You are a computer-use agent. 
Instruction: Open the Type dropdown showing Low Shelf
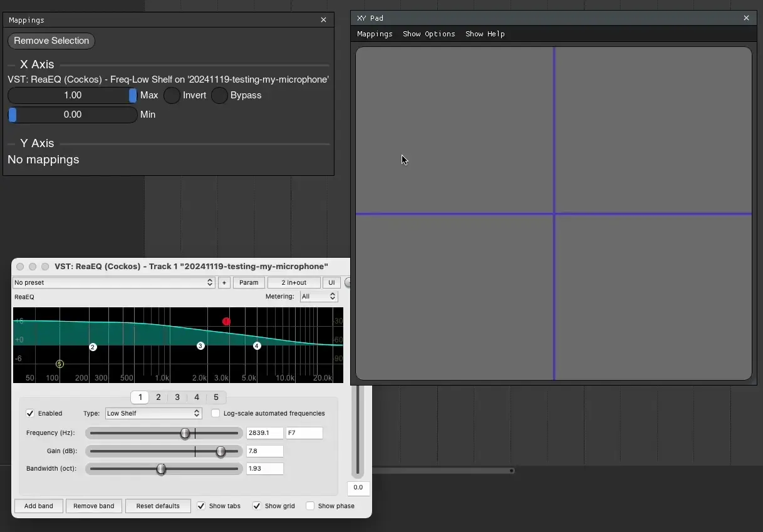153,413
